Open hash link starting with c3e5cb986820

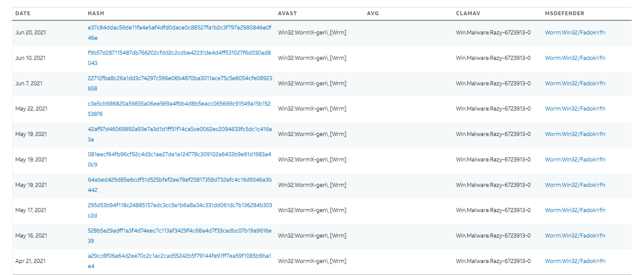179,104
